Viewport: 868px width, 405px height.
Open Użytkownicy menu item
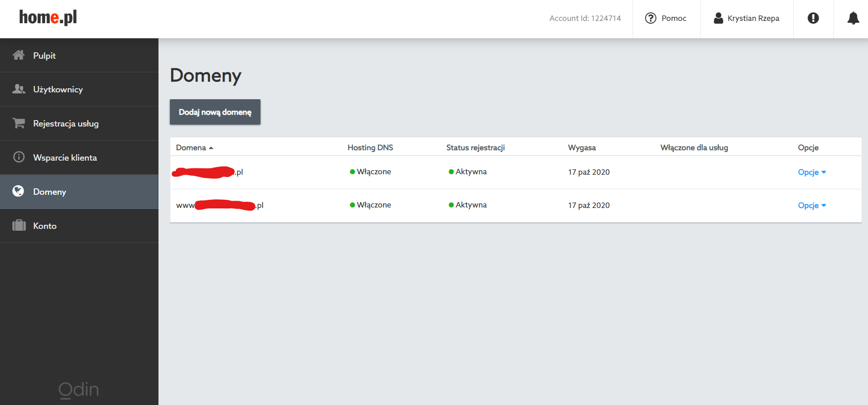79,90
